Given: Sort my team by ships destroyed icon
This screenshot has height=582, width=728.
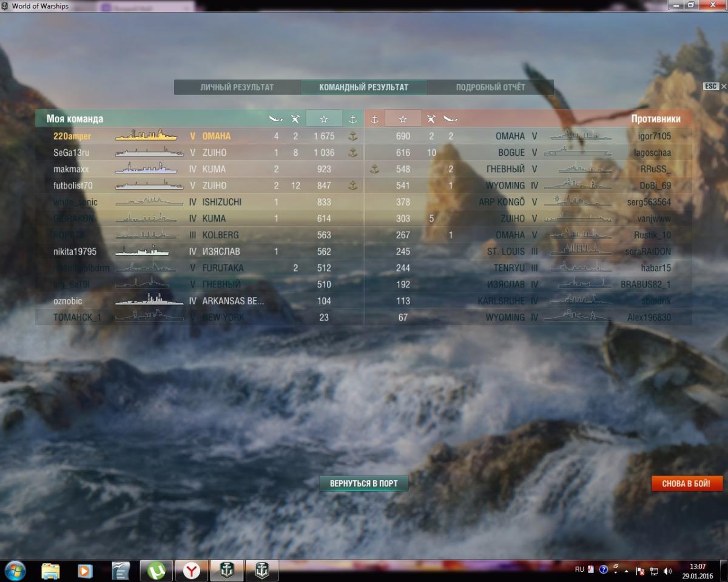Looking at the screenshot, I should (276, 119).
